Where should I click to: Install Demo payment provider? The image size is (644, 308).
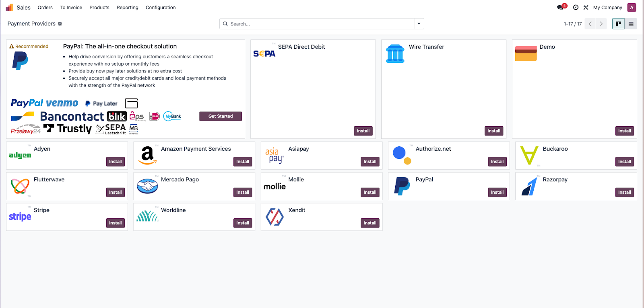tap(624, 131)
